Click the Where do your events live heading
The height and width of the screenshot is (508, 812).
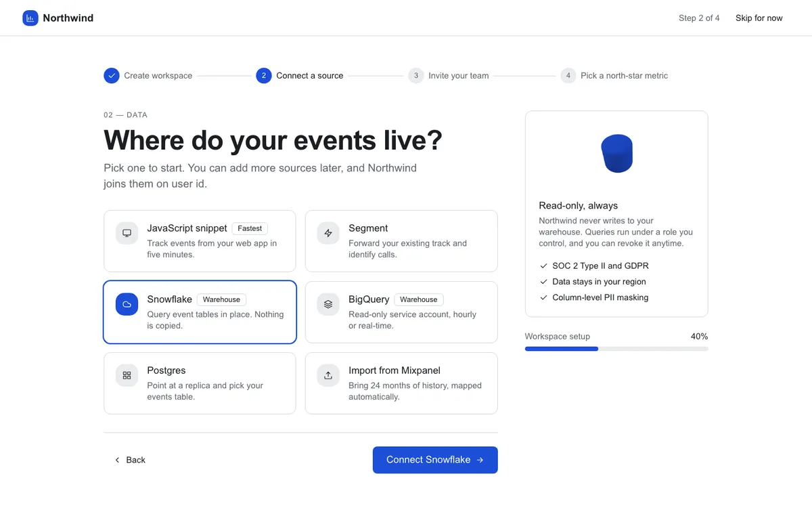[273, 140]
